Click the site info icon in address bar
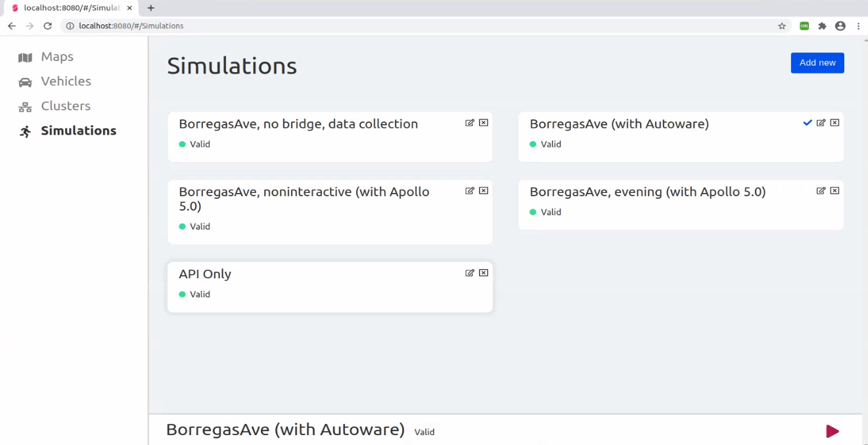The height and width of the screenshot is (445, 868). tap(70, 26)
